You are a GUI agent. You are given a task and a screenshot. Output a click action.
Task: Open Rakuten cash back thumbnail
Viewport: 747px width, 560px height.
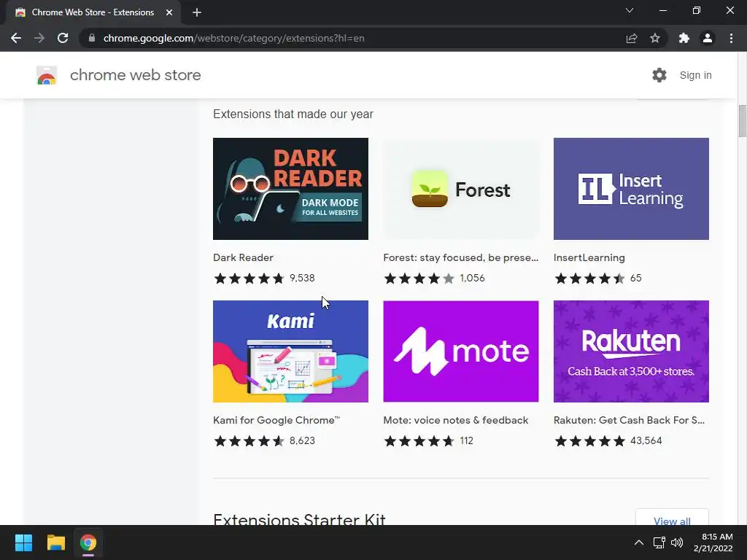coord(631,351)
